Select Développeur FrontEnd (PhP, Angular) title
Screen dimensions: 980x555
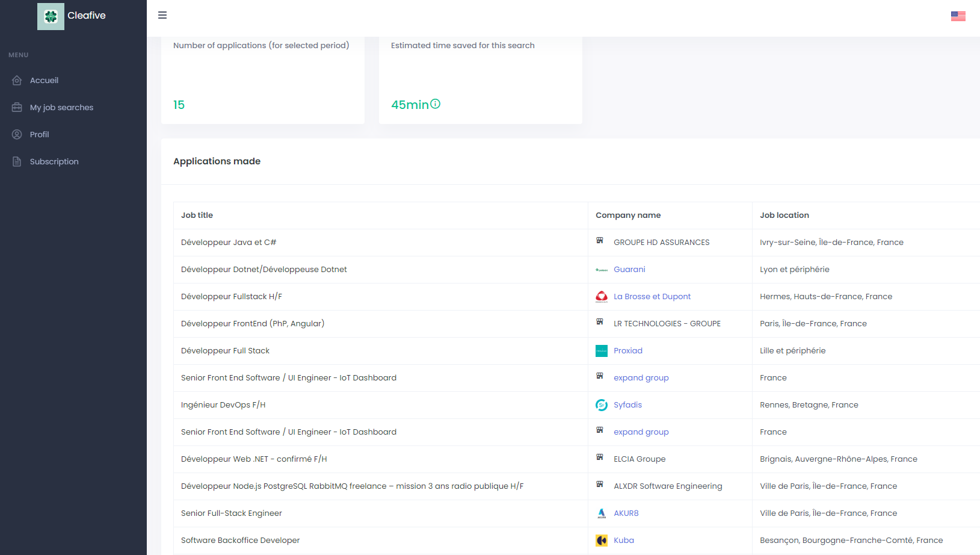(x=253, y=324)
